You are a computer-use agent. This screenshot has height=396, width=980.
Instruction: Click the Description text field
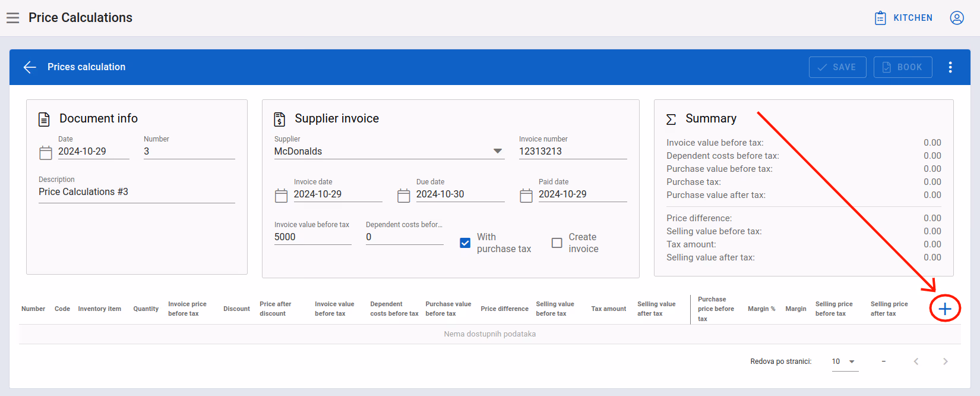[137, 191]
